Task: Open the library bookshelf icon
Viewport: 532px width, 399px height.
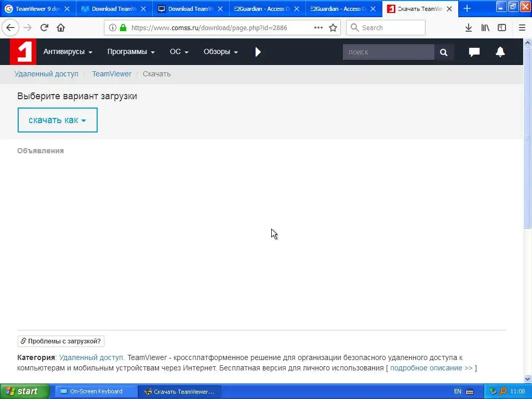Action: click(x=485, y=28)
